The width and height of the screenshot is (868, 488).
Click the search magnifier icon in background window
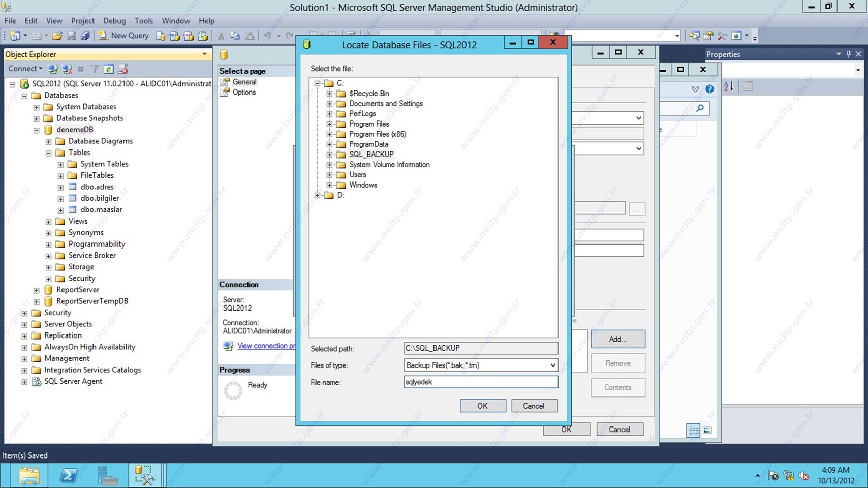coord(700,108)
